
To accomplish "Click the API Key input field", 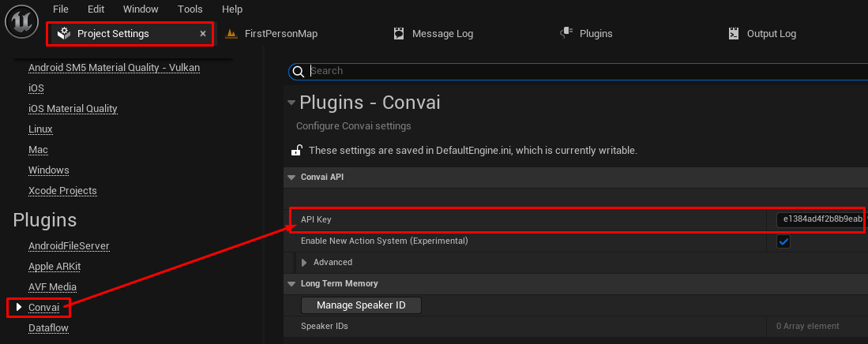I will (x=821, y=219).
